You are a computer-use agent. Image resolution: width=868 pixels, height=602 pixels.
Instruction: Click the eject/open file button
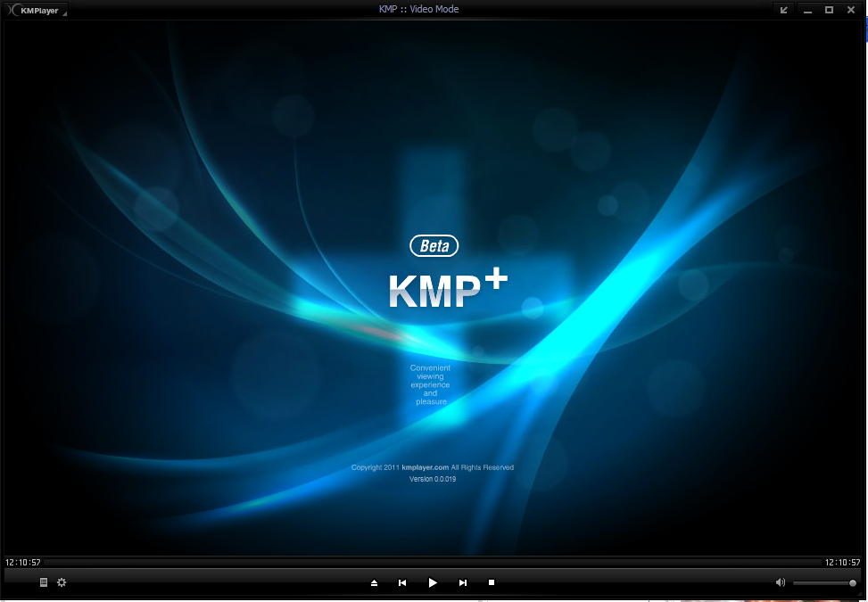(x=374, y=582)
